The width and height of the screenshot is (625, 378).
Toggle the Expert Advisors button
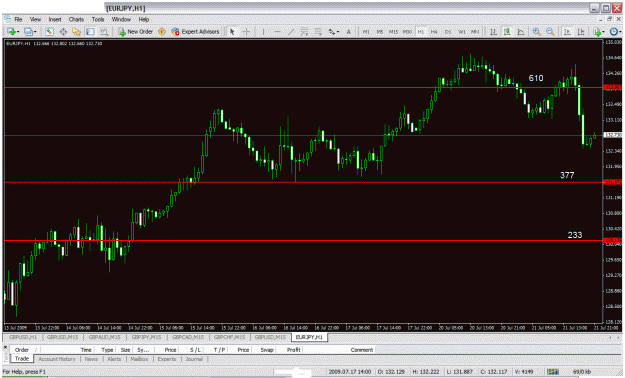click(195, 32)
